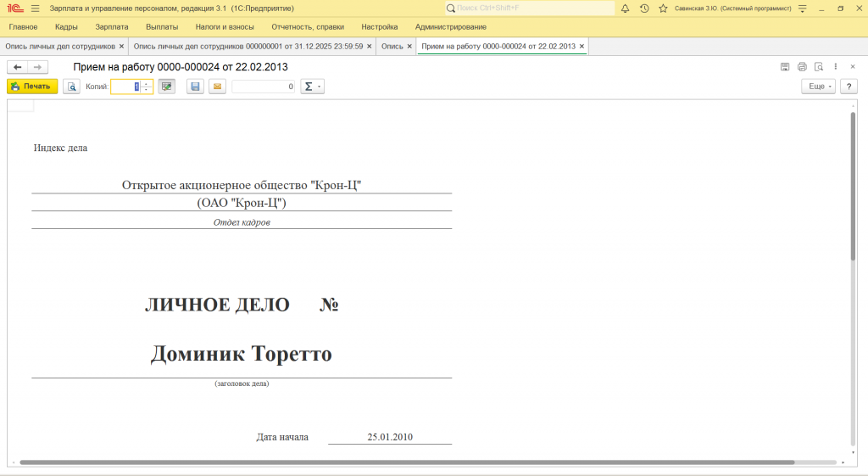868x476 pixels.
Task: Open the Sigma sum dropdown
Action: [x=312, y=87]
